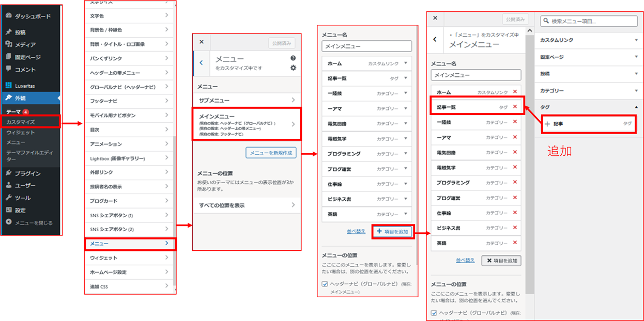644x321 pixels.
Task: Click the メニューを新規作成 button
Action: point(271,153)
